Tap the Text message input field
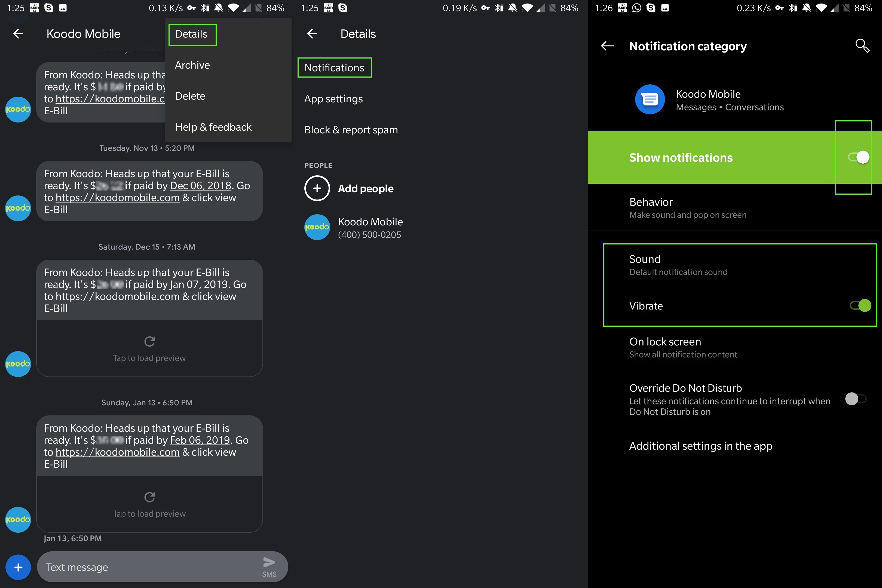 [x=150, y=567]
